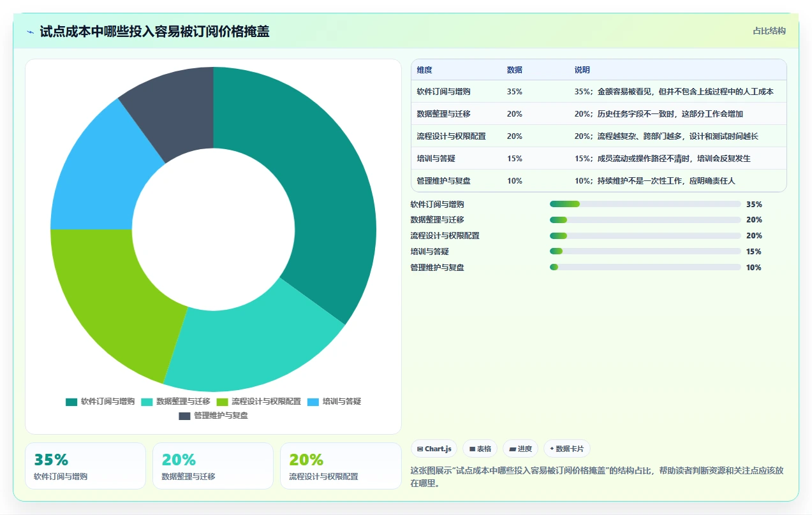812x515 pixels.
Task: Click the 数据卡片 tag chip
Action: 566,449
